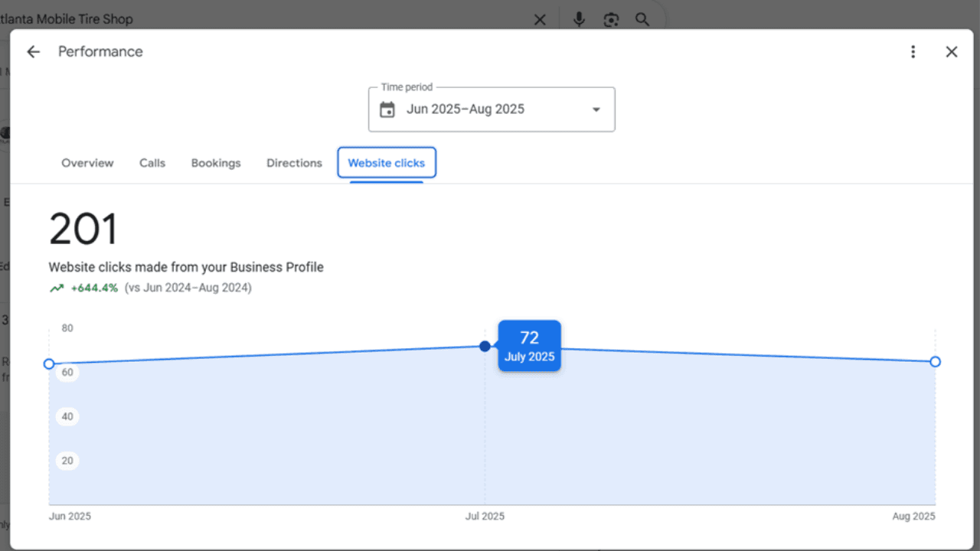Select the Calls tab

[x=152, y=163]
